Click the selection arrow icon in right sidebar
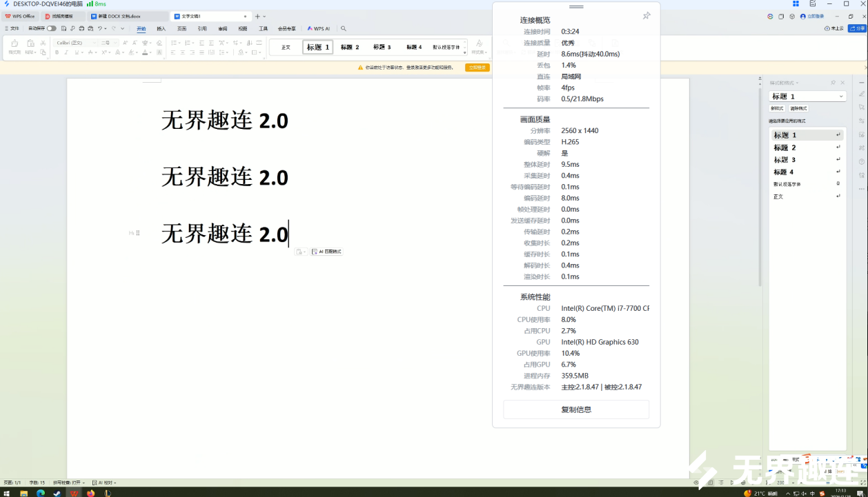This screenshot has height=497, width=868. pyautogui.click(x=861, y=108)
